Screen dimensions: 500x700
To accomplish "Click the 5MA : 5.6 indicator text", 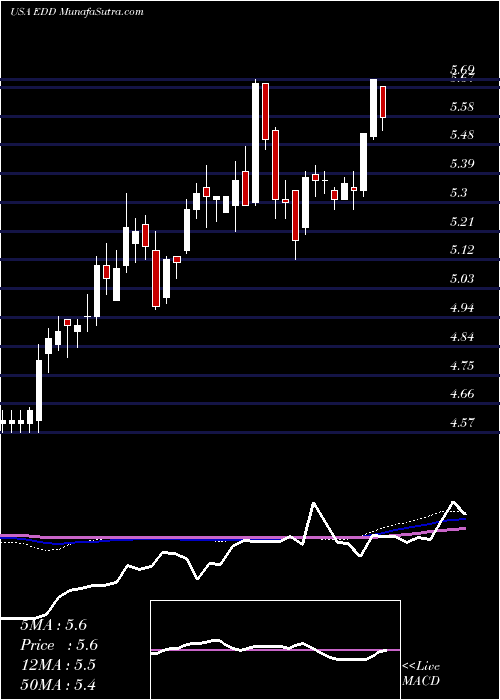I will (x=53, y=625).
